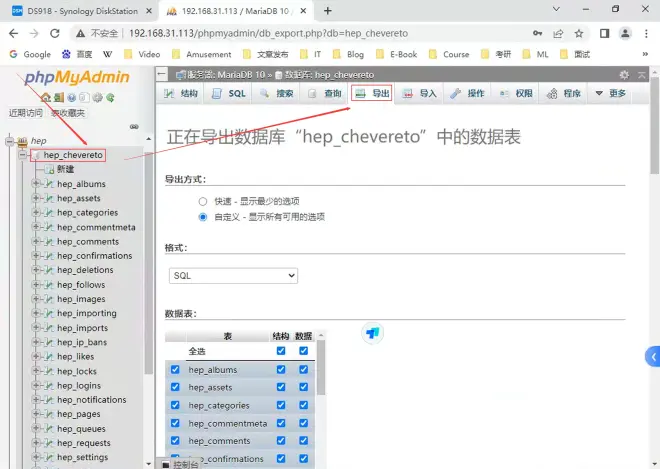The width and height of the screenshot is (660, 469).
Task: Click the navigation tree scrollbar
Action: [148, 263]
